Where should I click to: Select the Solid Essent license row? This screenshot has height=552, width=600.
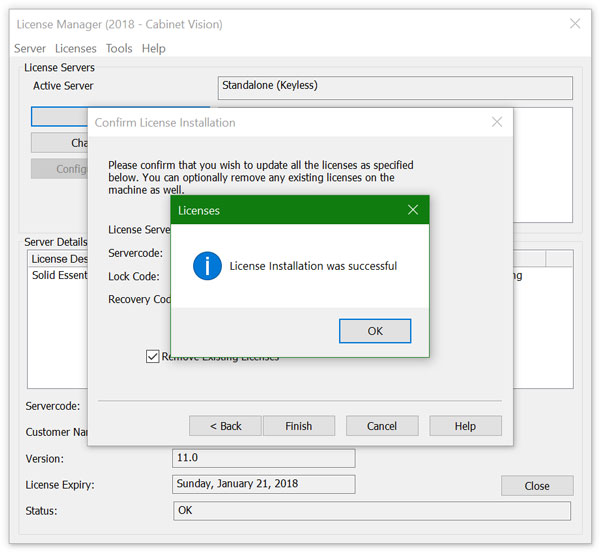59,275
